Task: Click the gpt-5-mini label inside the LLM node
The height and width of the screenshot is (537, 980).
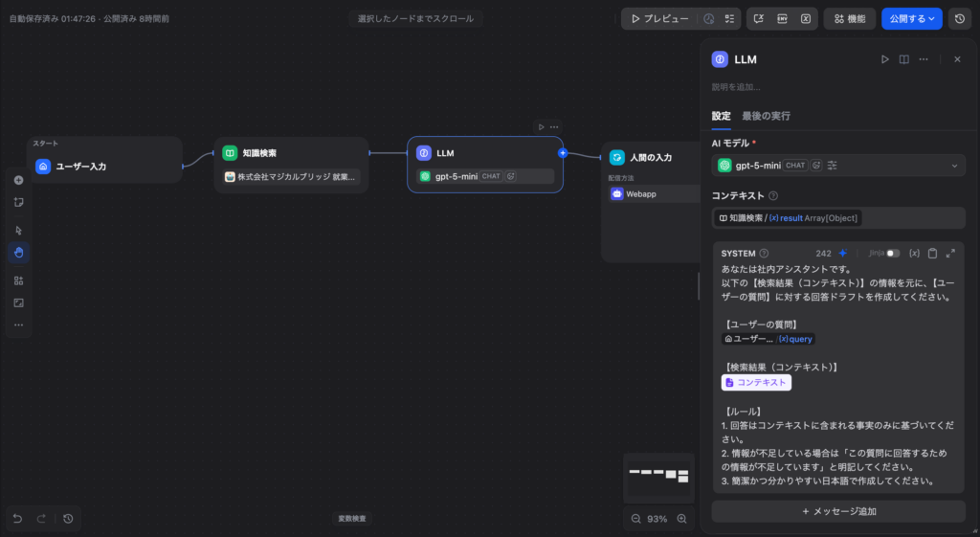Action: pos(457,176)
